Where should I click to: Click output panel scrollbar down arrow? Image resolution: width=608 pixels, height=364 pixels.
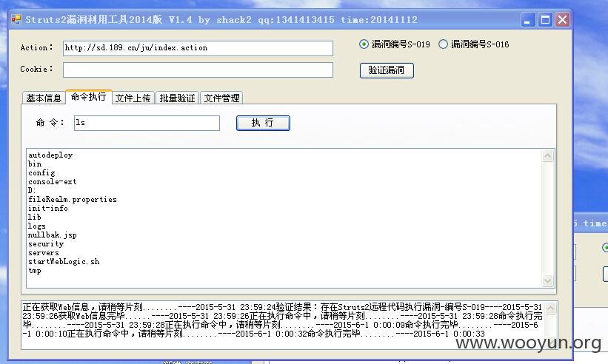[547, 280]
